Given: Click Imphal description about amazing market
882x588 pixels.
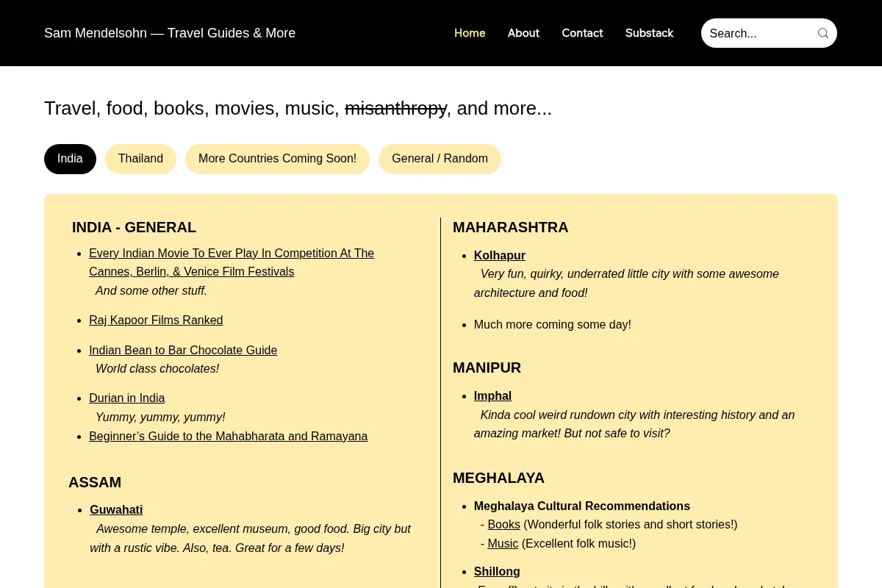Looking at the screenshot, I should pos(634,424).
